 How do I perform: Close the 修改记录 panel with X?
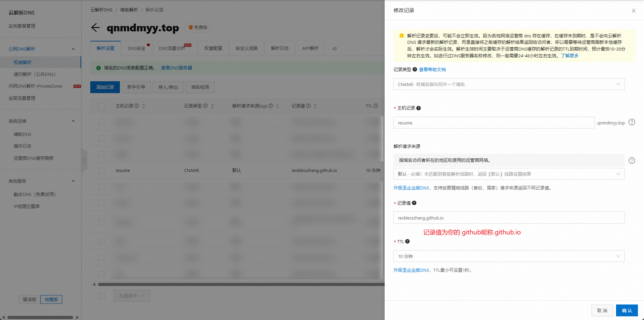point(634,11)
